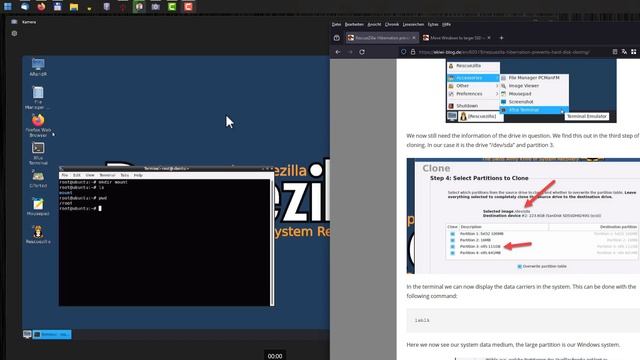Image resolution: width=640 pixels, height=360 pixels.
Task: Open the Rescuezilla desktop icon
Action: pos(38,235)
